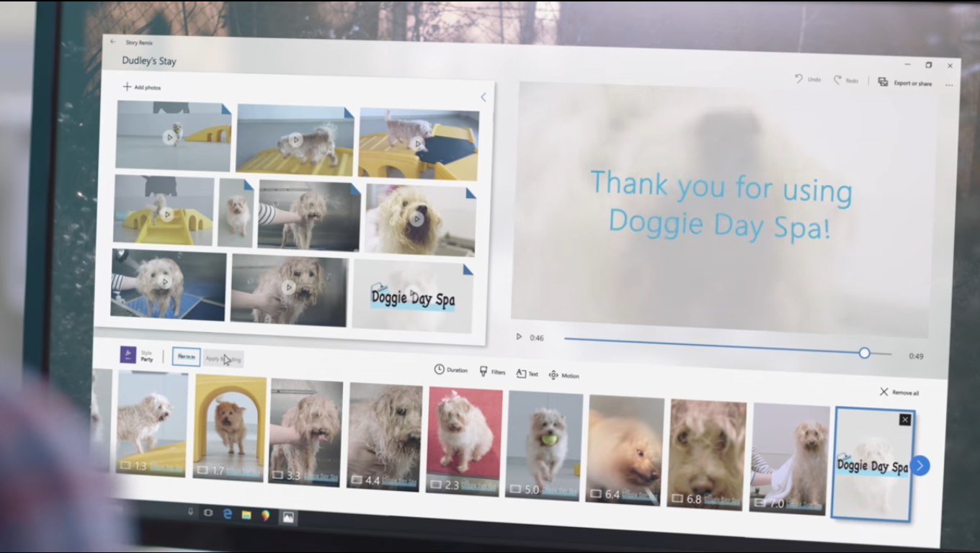This screenshot has height=553, width=980.
Task: Select the 3.3 second storyboard clip
Action: (x=306, y=432)
